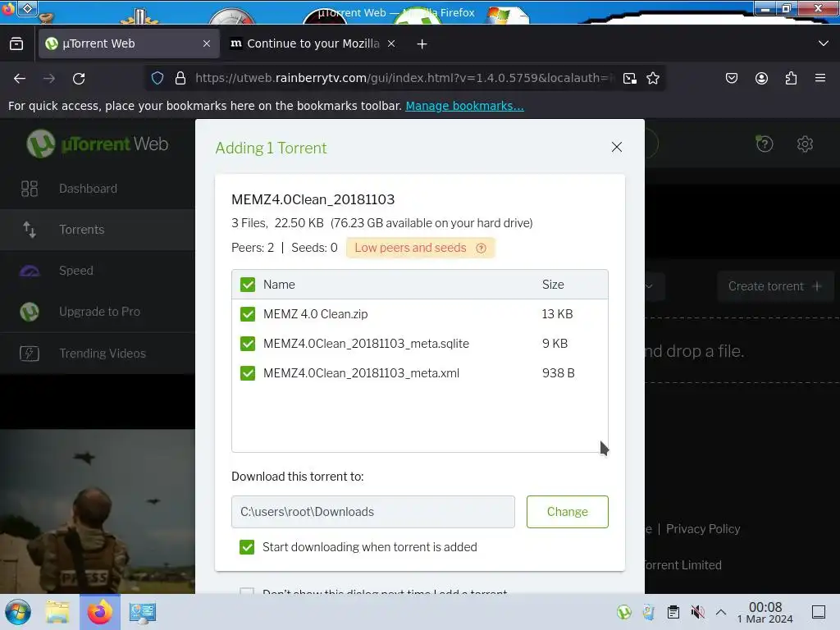Go back to previous page
Screen dimensions: 840x630
coord(20,79)
